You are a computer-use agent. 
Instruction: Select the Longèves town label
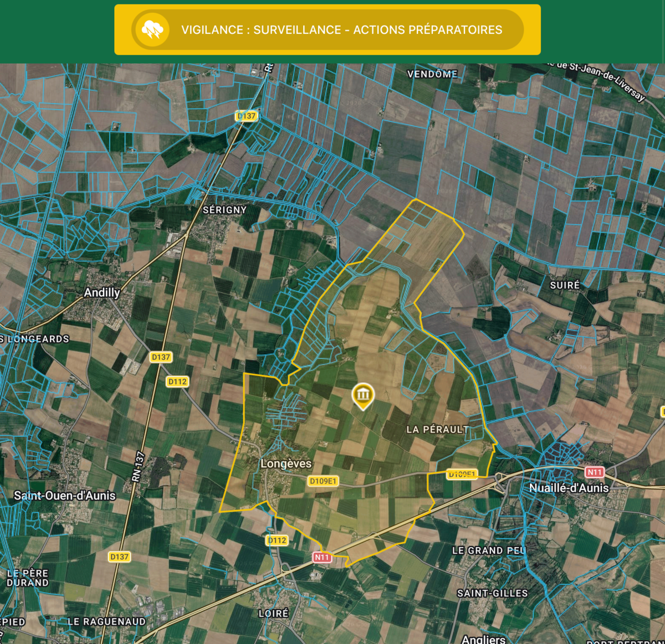(x=286, y=463)
